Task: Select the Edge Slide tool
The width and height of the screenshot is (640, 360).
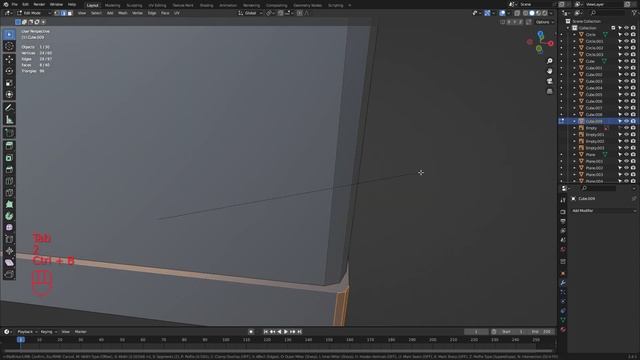Action: [9, 240]
